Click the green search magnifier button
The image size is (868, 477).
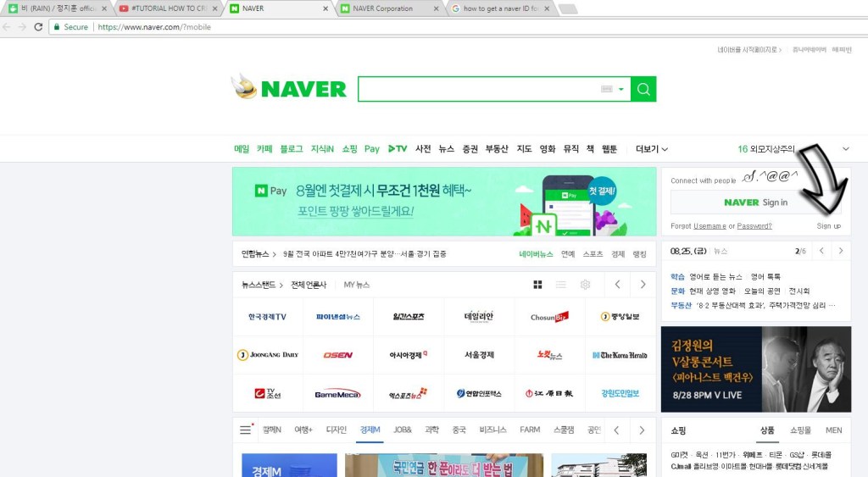(644, 89)
